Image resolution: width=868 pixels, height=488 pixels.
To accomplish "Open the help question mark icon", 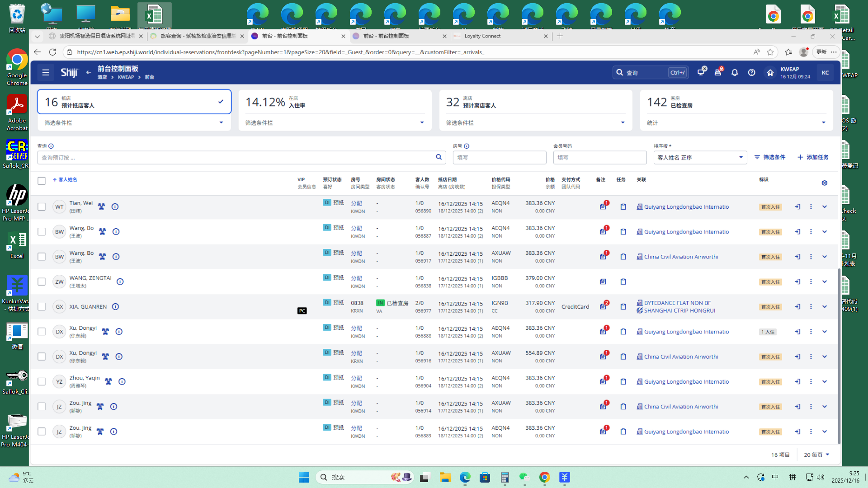I will pos(751,72).
